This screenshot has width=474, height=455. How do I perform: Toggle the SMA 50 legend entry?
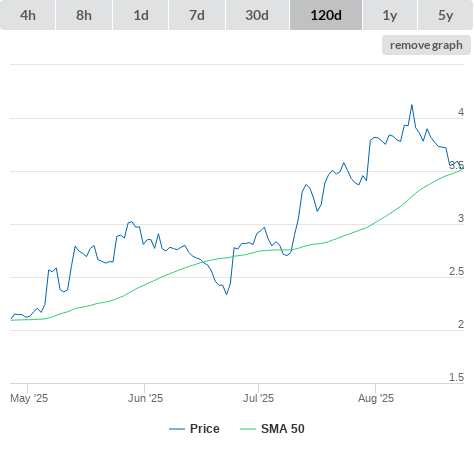272,429
